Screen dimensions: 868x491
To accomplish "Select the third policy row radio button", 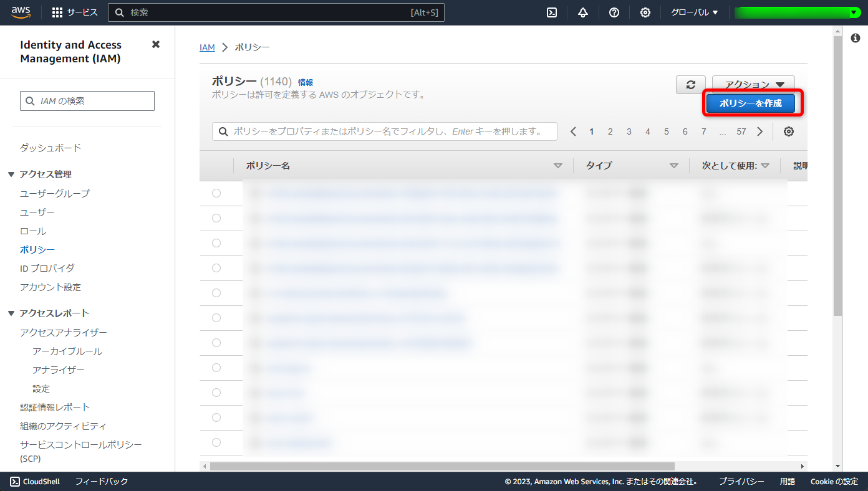I will coord(216,243).
